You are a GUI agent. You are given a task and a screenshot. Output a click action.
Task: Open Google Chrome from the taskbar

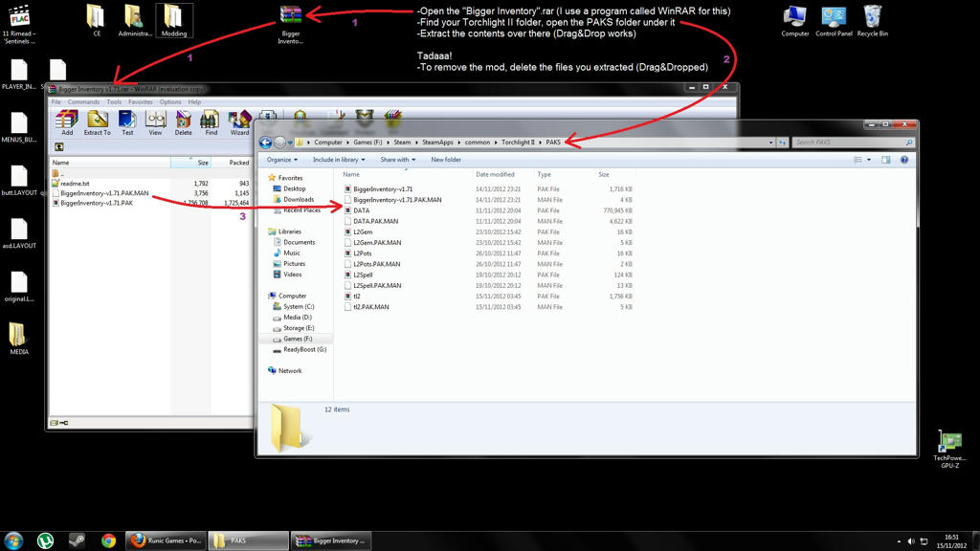coord(109,540)
